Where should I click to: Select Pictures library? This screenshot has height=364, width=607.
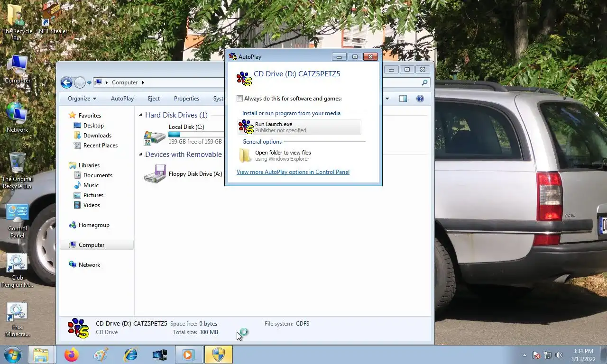point(93,195)
